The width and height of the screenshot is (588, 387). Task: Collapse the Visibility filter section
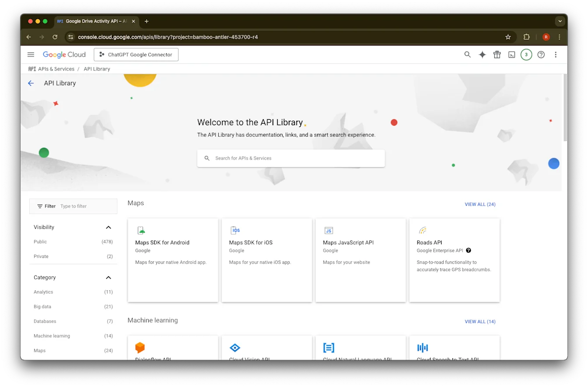click(x=108, y=227)
